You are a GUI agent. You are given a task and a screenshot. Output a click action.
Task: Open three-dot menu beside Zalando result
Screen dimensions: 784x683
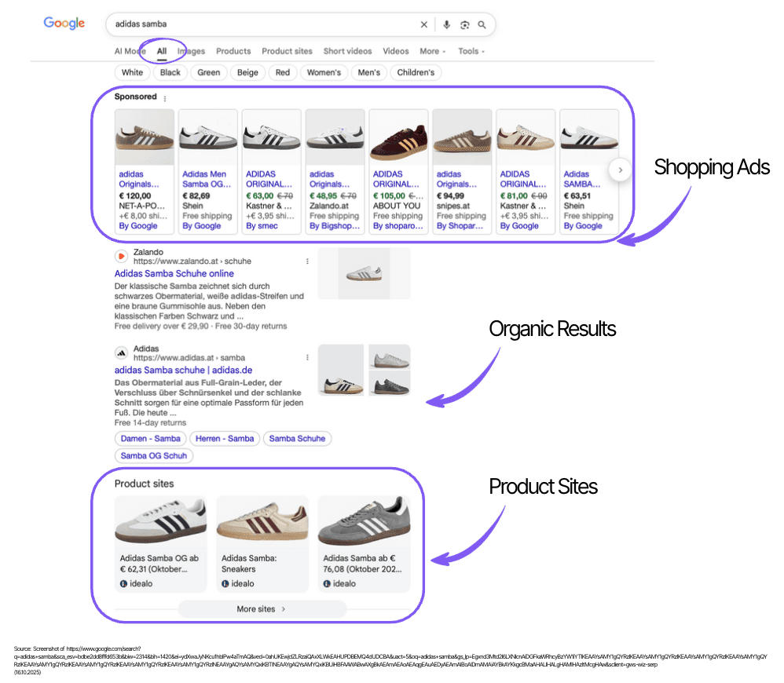pyautogui.click(x=307, y=261)
